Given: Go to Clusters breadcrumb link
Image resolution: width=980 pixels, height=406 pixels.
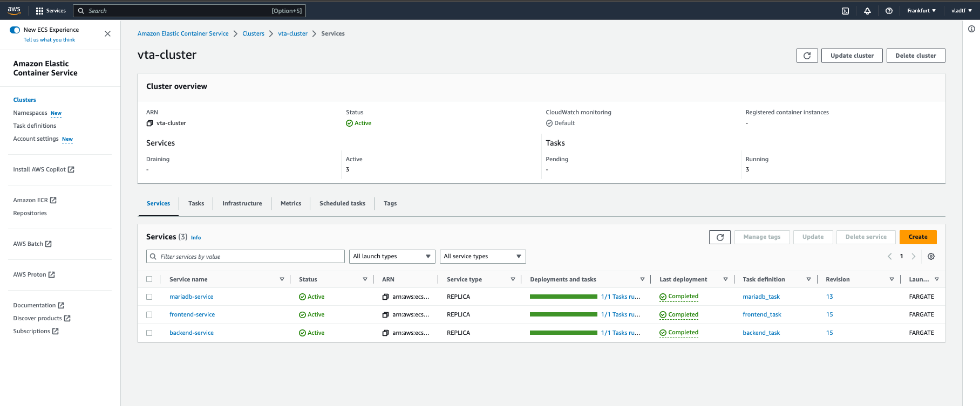Looking at the screenshot, I should click(x=253, y=33).
